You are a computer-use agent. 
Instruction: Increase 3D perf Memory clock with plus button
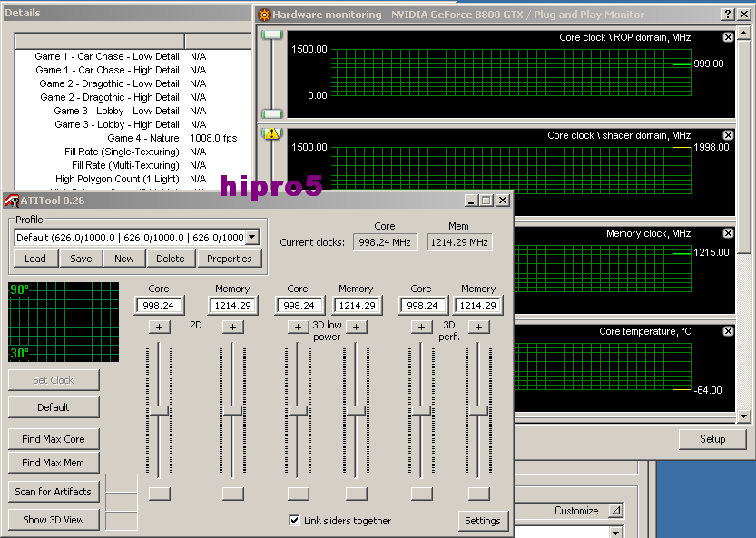coord(478,327)
